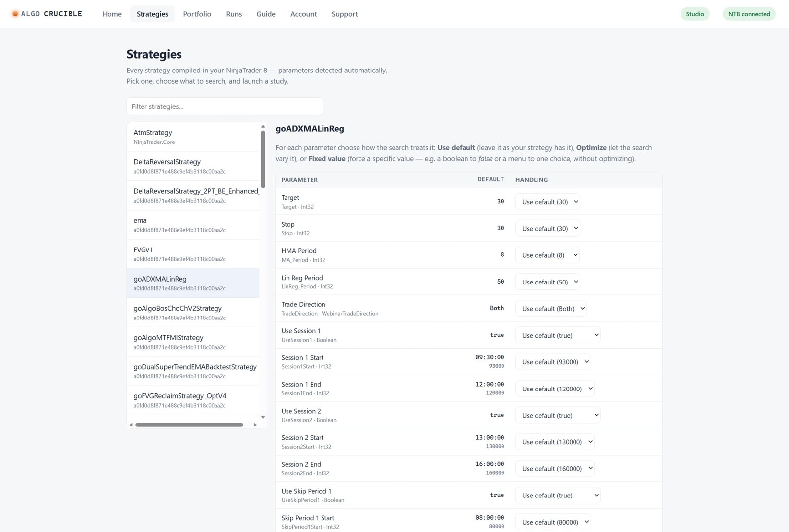Click the strategy list scroll-right arrow
The image size is (789, 532).
point(255,425)
